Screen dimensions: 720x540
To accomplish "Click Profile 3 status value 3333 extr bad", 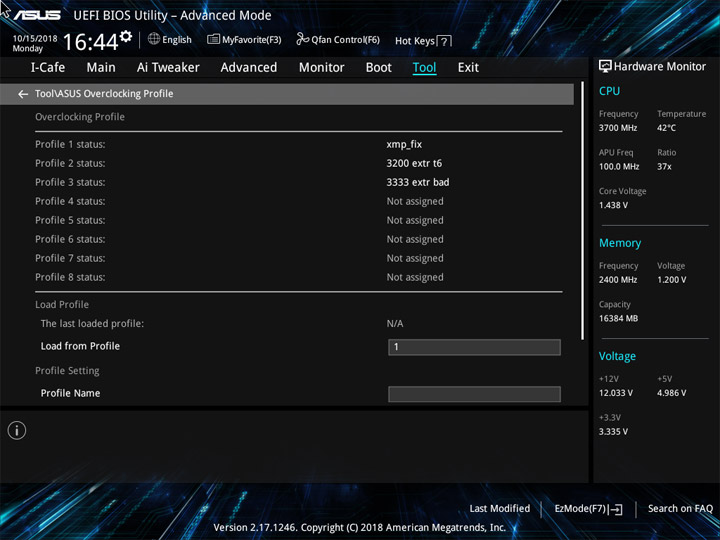I will (x=418, y=182).
